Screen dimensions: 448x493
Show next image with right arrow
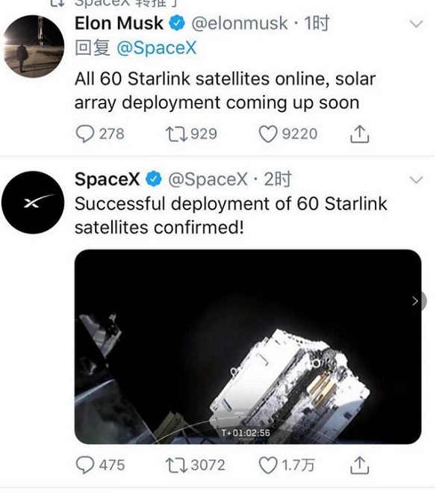[x=416, y=301]
